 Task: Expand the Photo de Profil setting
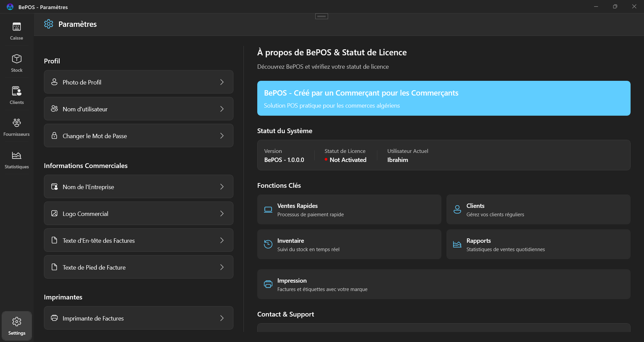(138, 82)
